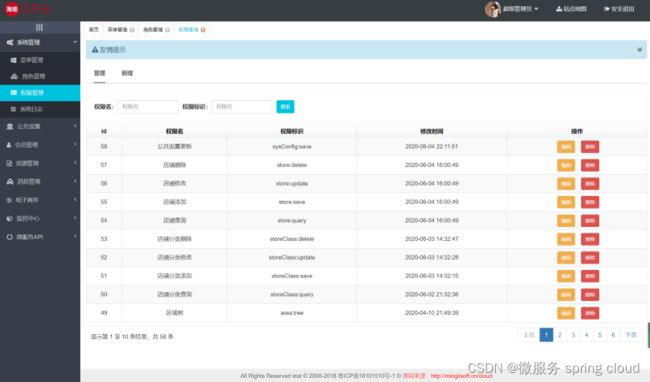
Task: Click orange edit button for area:tree row
Action: pos(566,313)
